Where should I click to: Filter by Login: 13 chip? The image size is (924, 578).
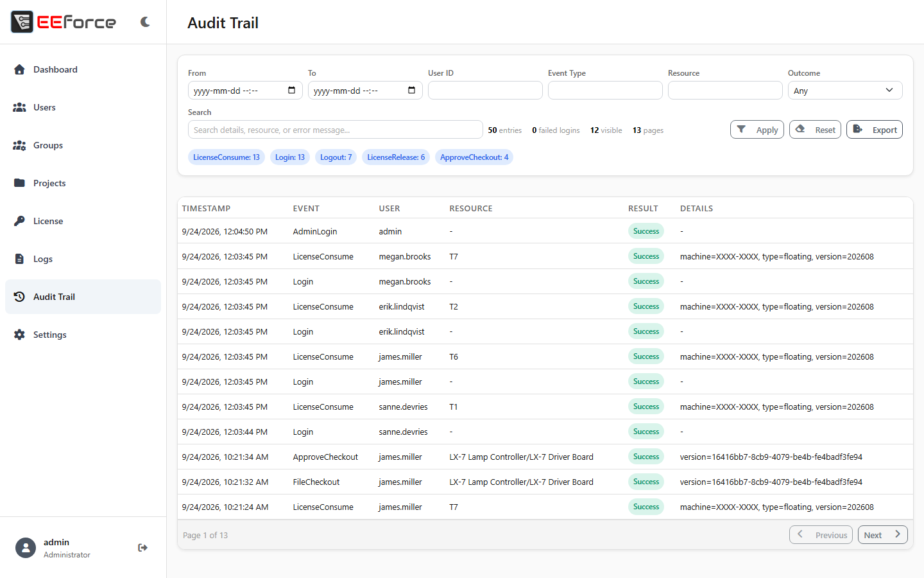pyautogui.click(x=290, y=157)
